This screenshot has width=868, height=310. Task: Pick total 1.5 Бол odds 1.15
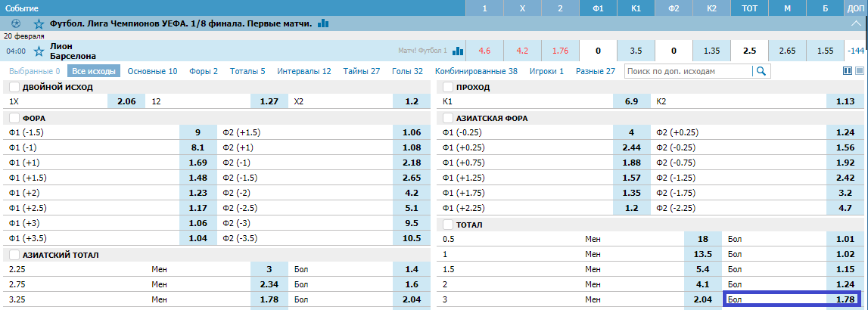click(845, 269)
